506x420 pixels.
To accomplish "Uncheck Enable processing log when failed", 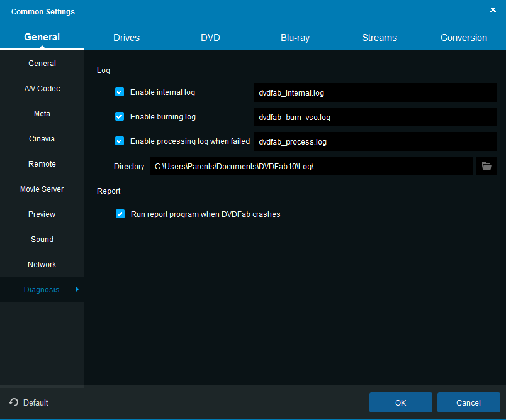I will (x=120, y=141).
